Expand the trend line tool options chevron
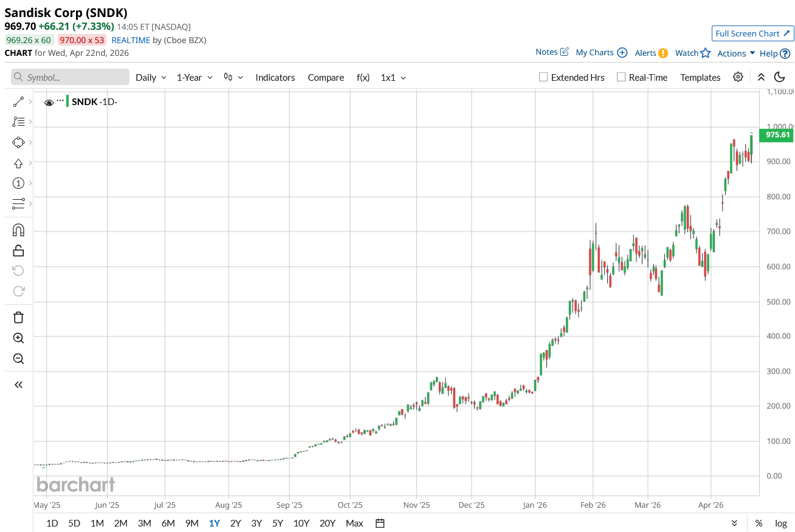Viewport: 795px width, 532px height. [x=30, y=101]
